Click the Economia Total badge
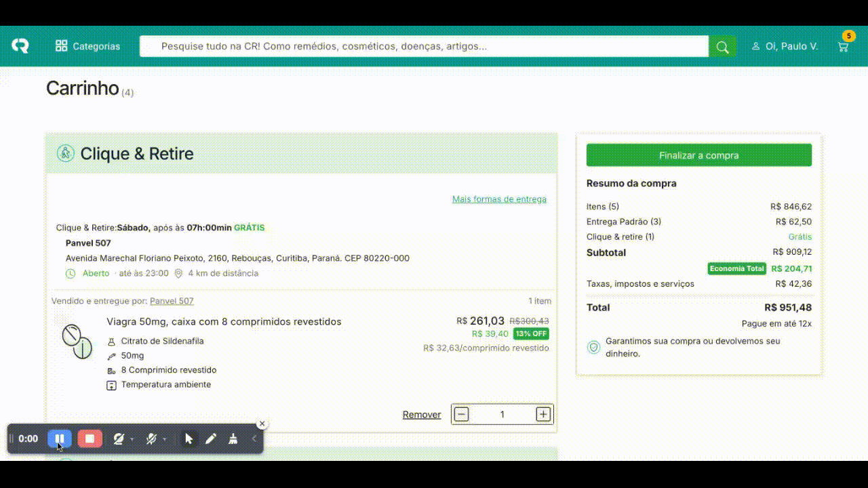This screenshot has height=488, width=868. [737, 268]
